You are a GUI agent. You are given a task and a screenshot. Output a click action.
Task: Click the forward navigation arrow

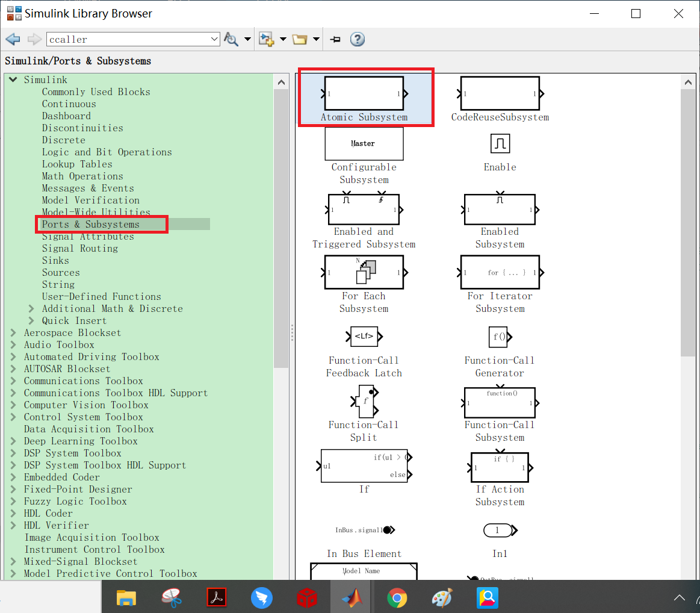[x=34, y=39]
